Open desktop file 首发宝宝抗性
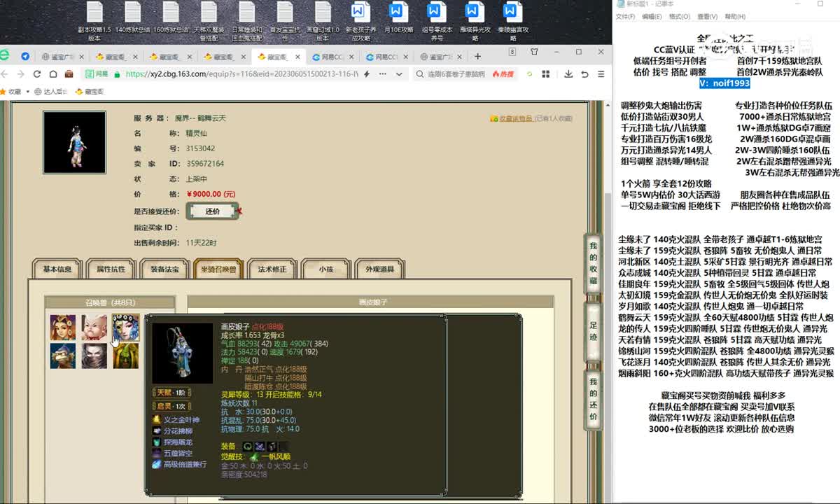The image size is (840, 504). 284,22
